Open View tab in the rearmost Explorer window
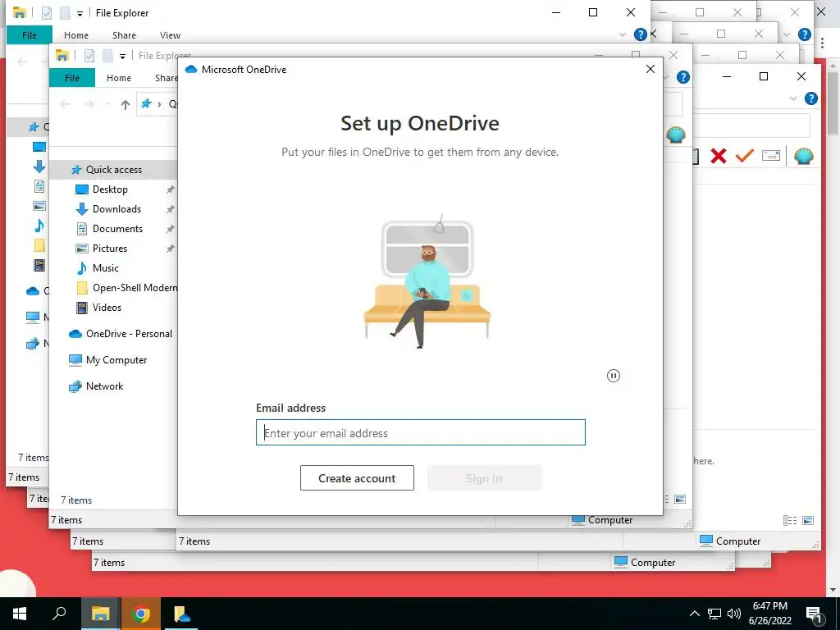This screenshot has width=840, height=630. (x=170, y=34)
